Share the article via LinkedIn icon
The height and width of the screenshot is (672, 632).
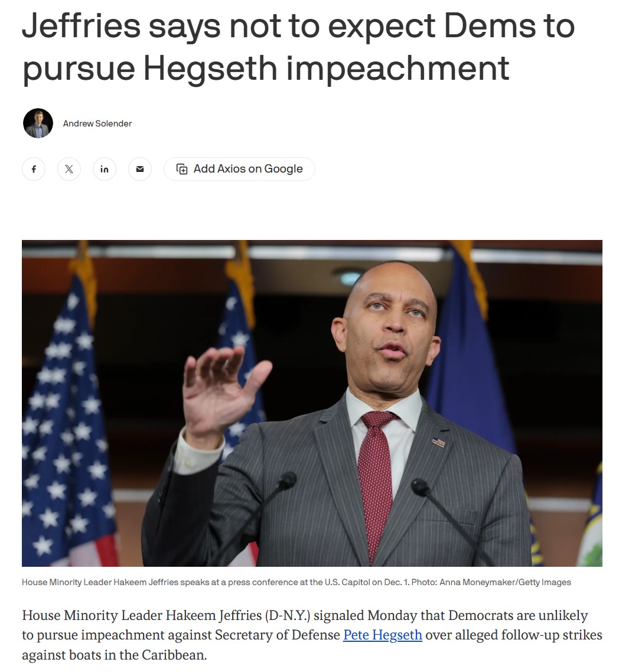coord(105,169)
